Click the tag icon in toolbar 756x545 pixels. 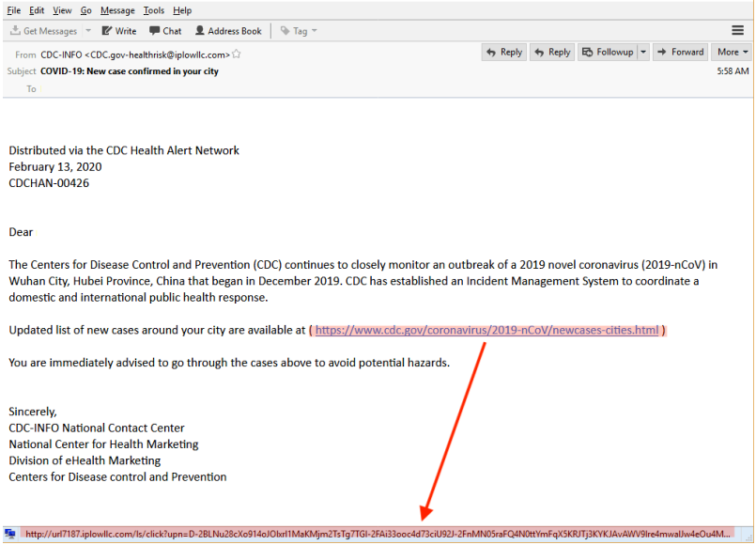285,31
